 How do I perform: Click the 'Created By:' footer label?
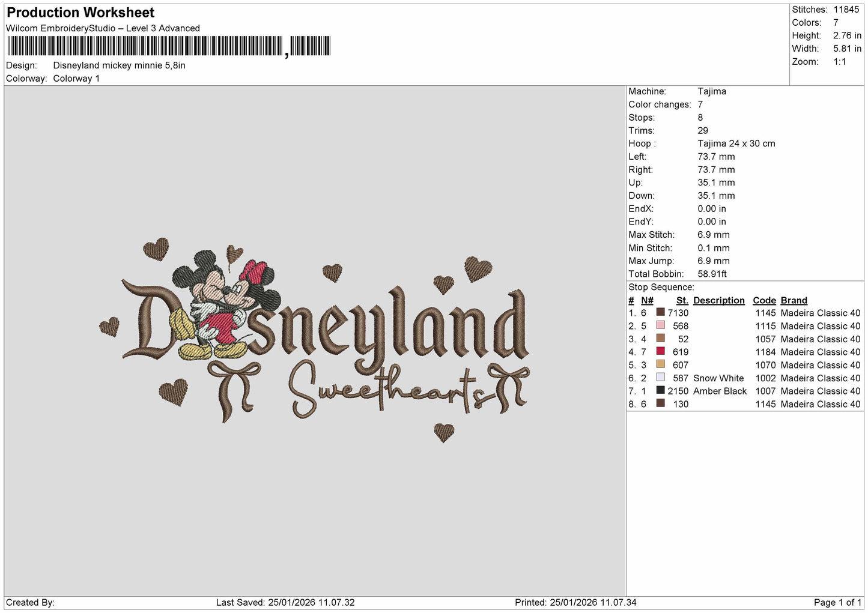pyautogui.click(x=30, y=602)
